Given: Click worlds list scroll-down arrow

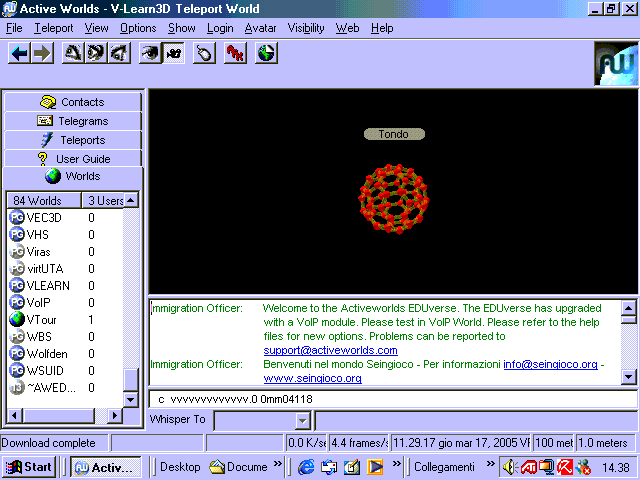Looking at the screenshot, I should pos(131,399).
